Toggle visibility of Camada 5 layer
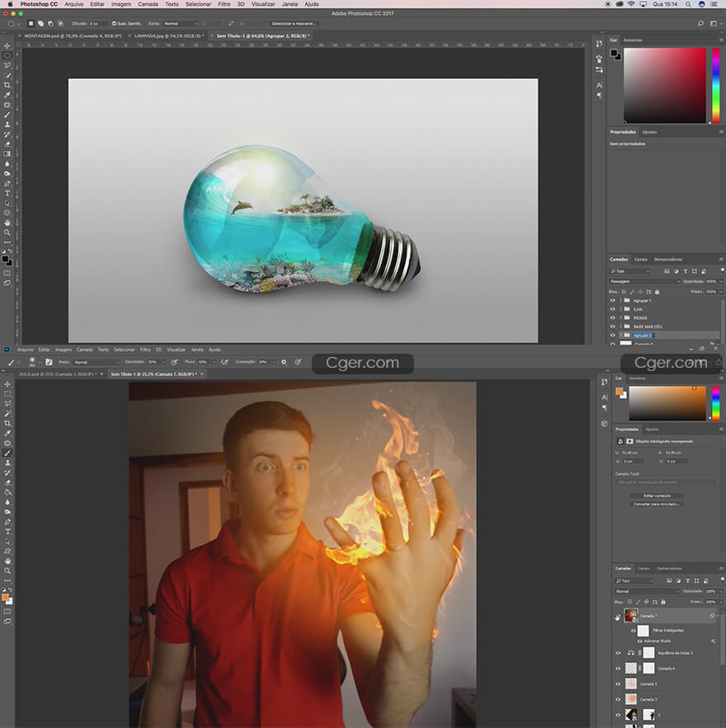The image size is (726, 728). click(x=618, y=684)
